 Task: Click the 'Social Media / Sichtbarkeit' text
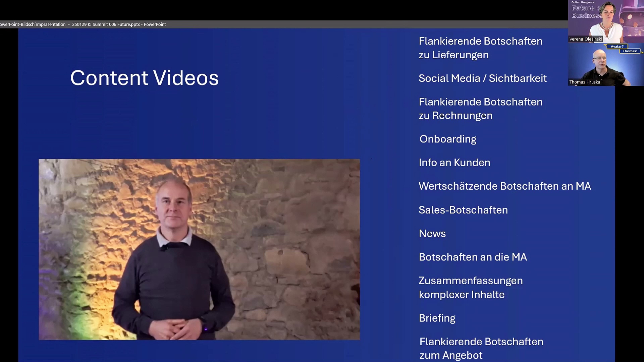click(x=482, y=78)
